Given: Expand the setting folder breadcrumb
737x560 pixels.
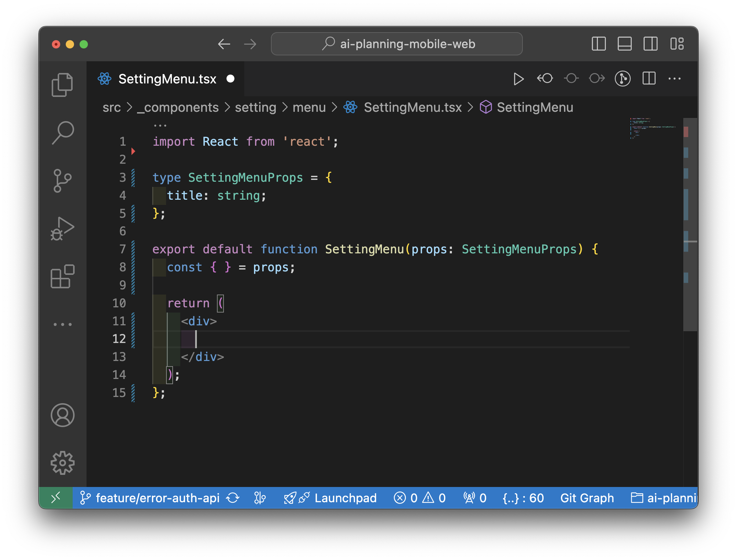Looking at the screenshot, I should click(255, 107).
